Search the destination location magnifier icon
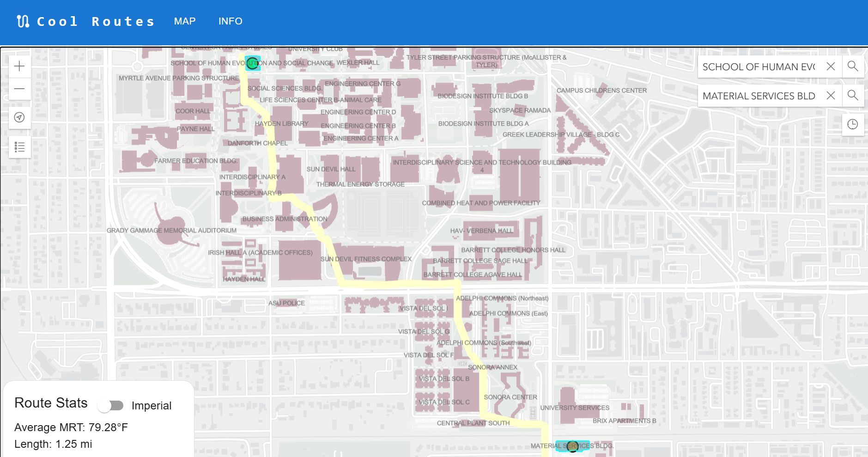This screenshot has height=457, width=868. (x=853, y=96)
